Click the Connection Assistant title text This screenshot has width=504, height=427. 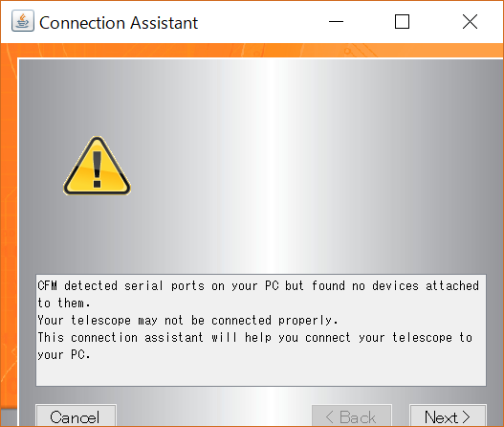click(119, 23)
